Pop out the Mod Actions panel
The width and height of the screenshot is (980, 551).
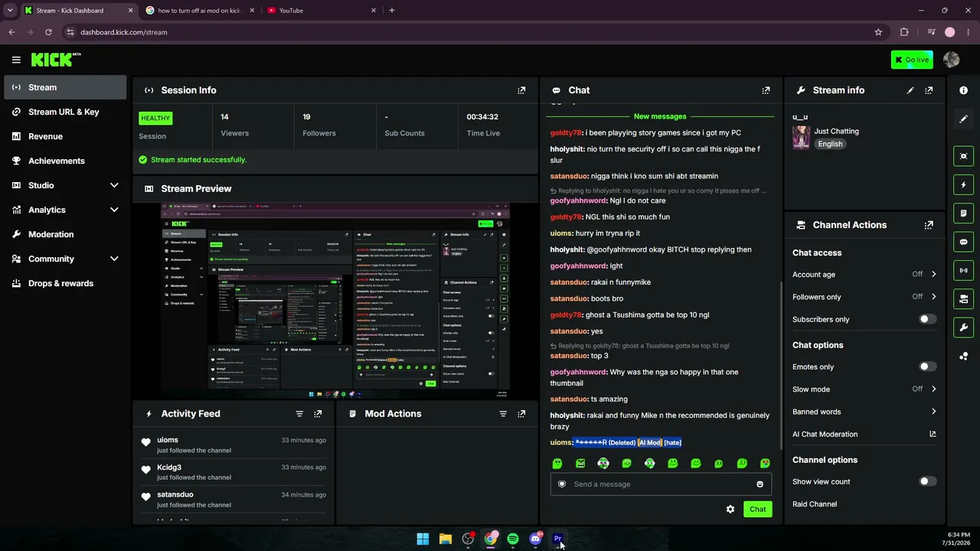pos(521,414)
